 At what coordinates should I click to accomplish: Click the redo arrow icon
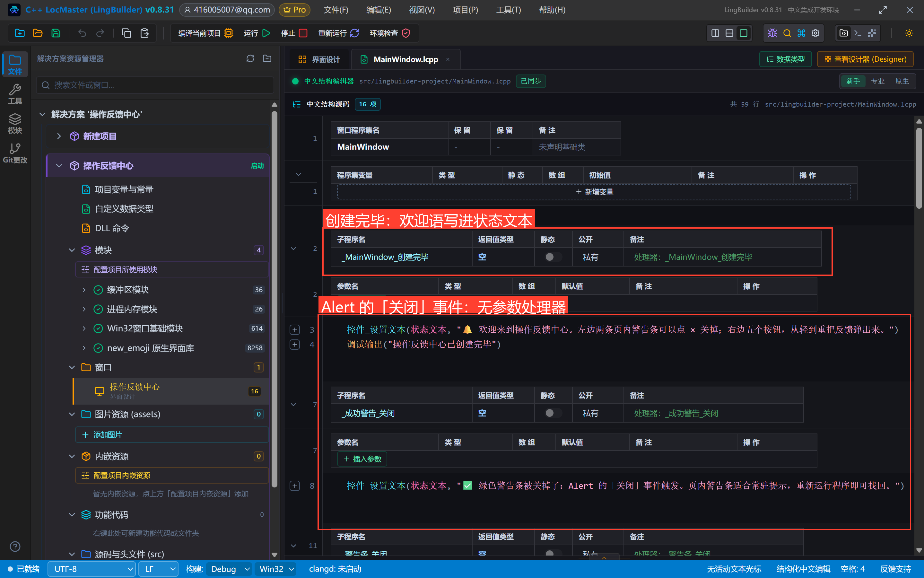pos(100,33)
